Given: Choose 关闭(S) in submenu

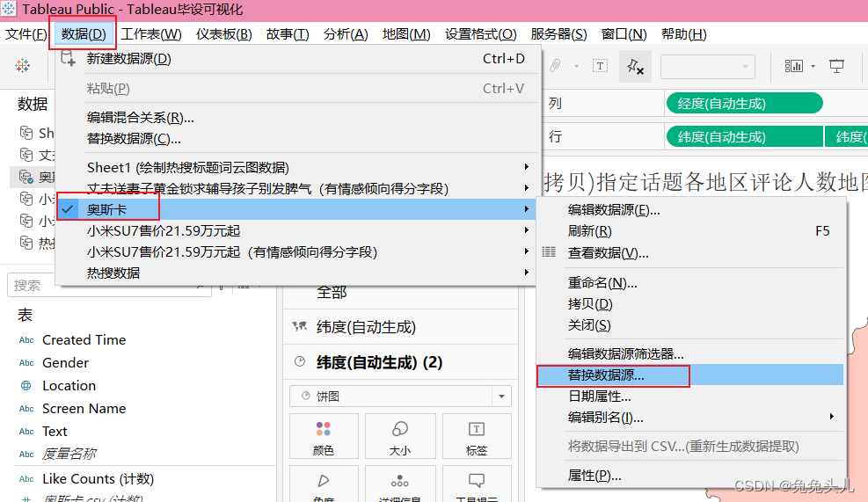Looking at the screenshot, I should [x=690, y=325].
